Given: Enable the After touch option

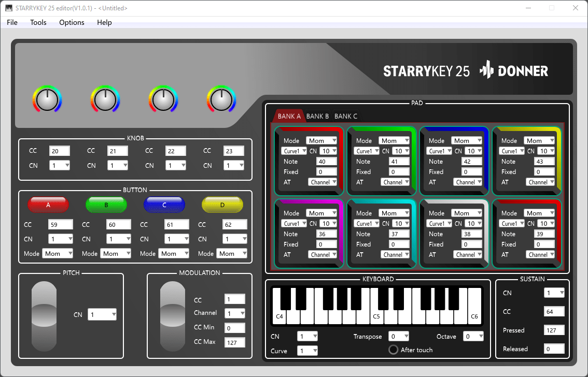Looking at the screenshot, I should click(393, 350).
